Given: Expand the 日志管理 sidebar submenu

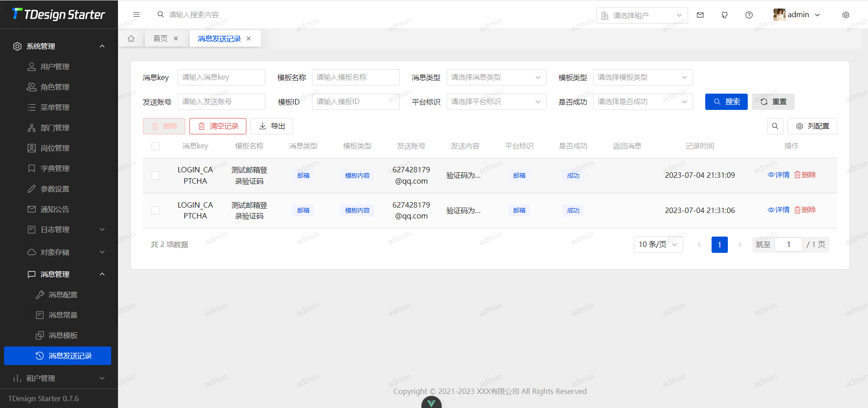Looking at the screenshot, I should click(59, 229).
